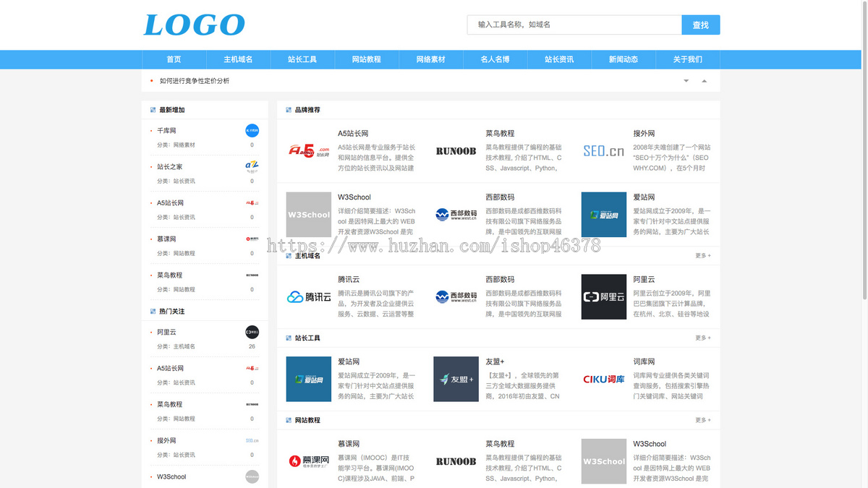Click the 慕课网 flame logo in 网站教程
Screen dimensions: 868x488
pos(309,461)
